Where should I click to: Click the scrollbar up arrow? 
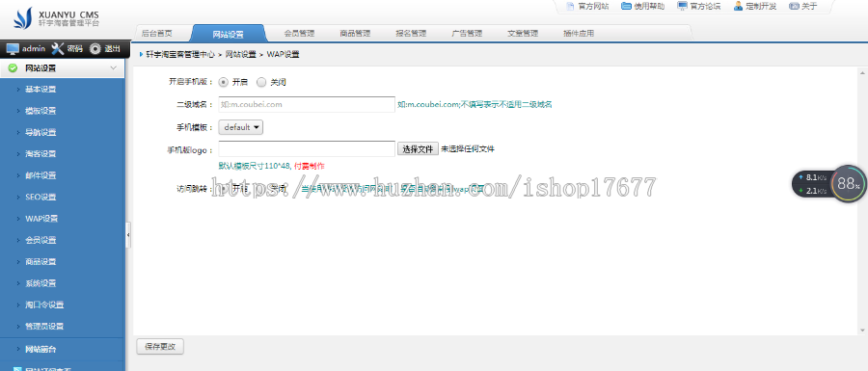click(862, 72)
